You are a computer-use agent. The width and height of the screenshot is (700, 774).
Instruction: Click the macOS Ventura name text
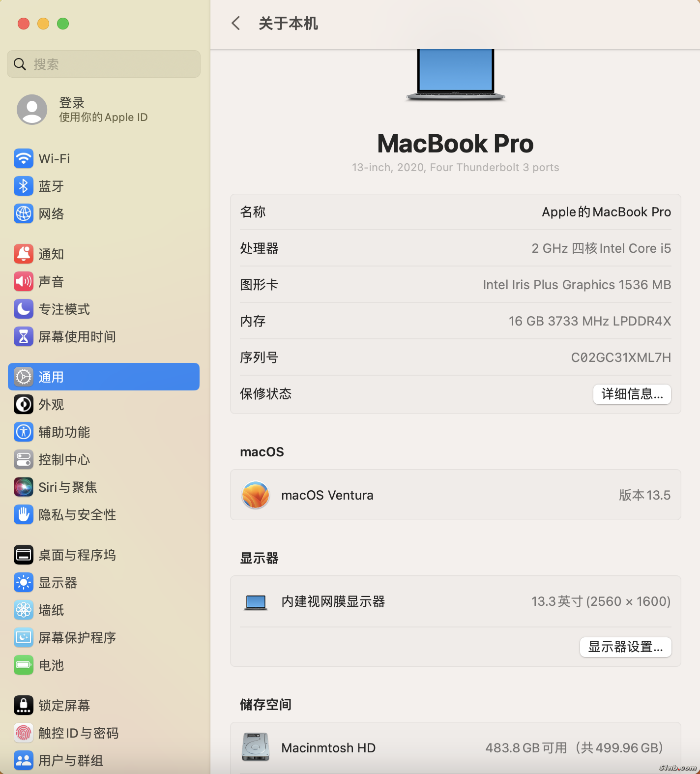(327, 495)
